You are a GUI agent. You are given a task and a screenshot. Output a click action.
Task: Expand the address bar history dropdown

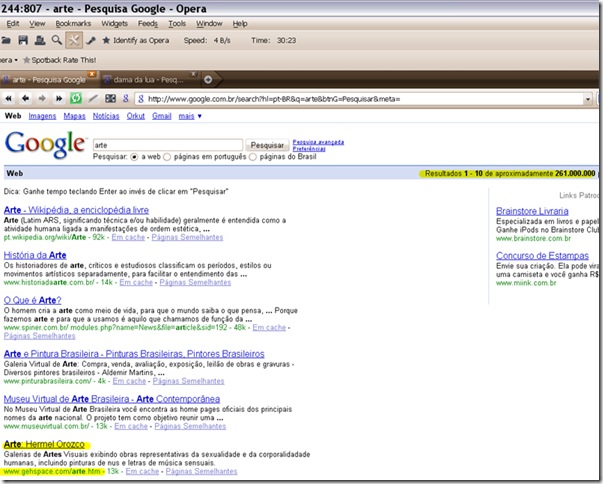click(x=588, y=99)
